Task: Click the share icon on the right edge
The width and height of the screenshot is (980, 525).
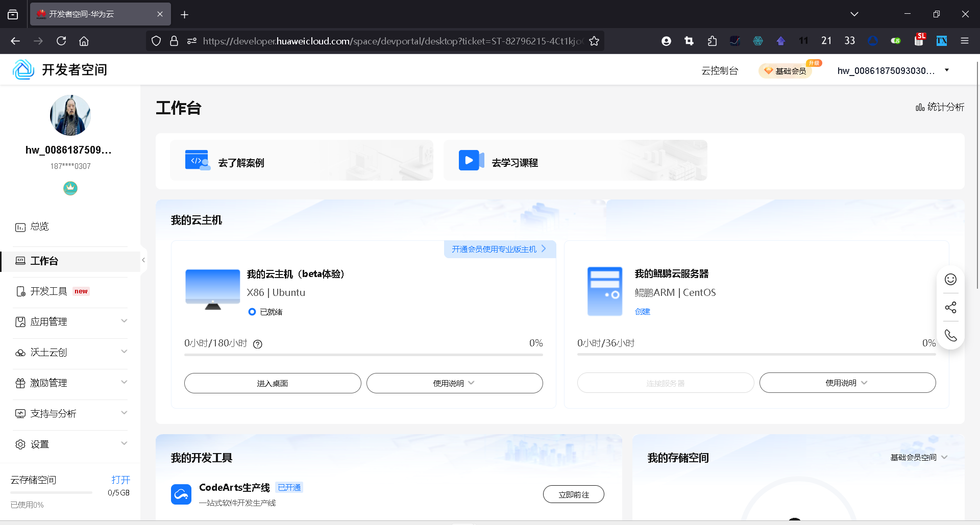Action: pos(950,307)
